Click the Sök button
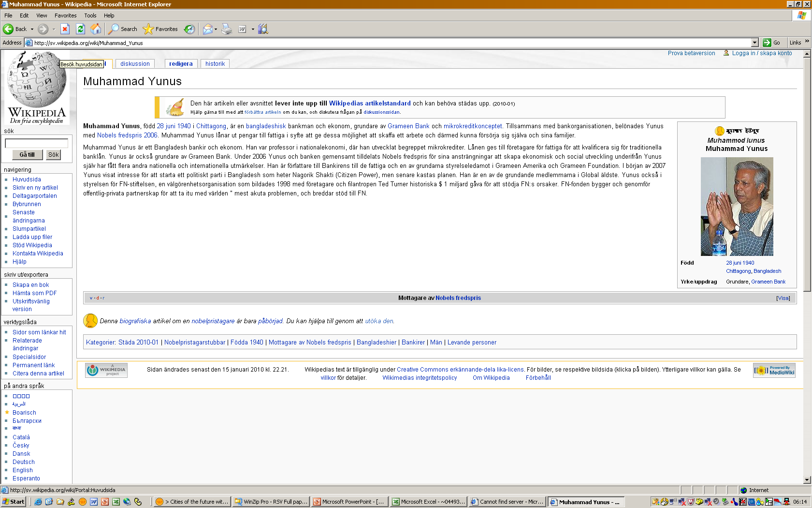 click(53, 155)
